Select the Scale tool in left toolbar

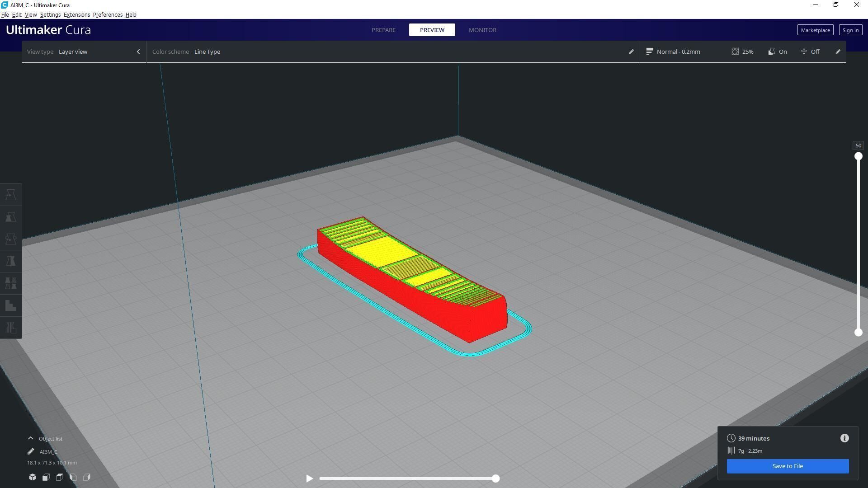pos(11,217)
